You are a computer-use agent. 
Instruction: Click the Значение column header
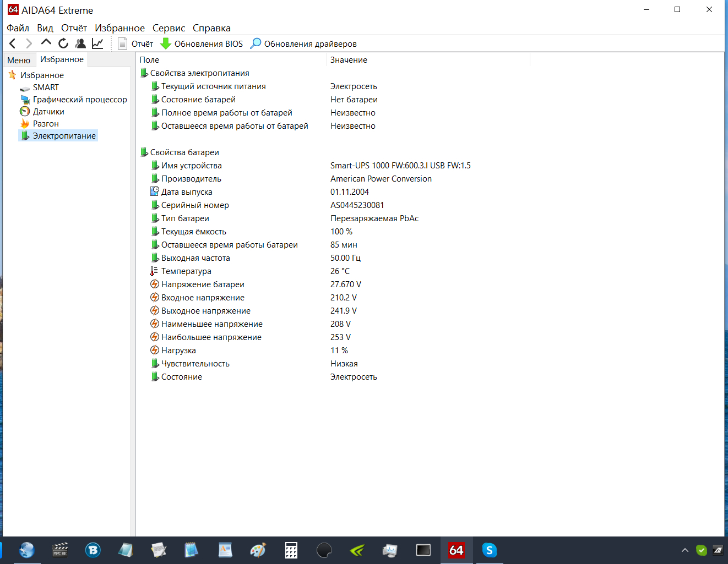coord(428,60)
